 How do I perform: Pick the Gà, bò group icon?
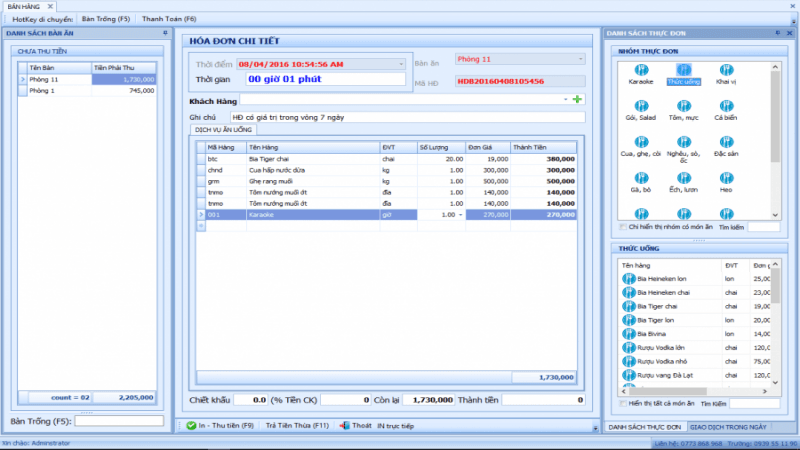[x=641, y=178]
